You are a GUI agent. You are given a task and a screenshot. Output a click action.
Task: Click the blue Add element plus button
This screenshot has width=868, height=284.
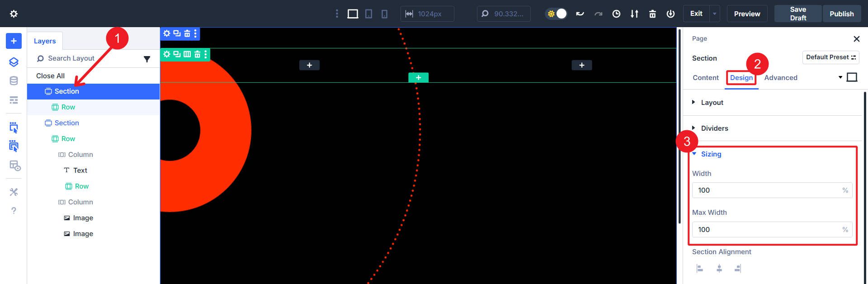point(14,41)
